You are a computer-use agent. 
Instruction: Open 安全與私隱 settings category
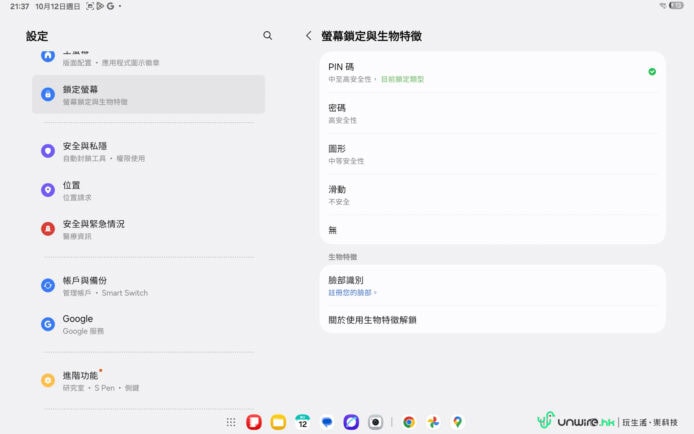coord(148,151)
